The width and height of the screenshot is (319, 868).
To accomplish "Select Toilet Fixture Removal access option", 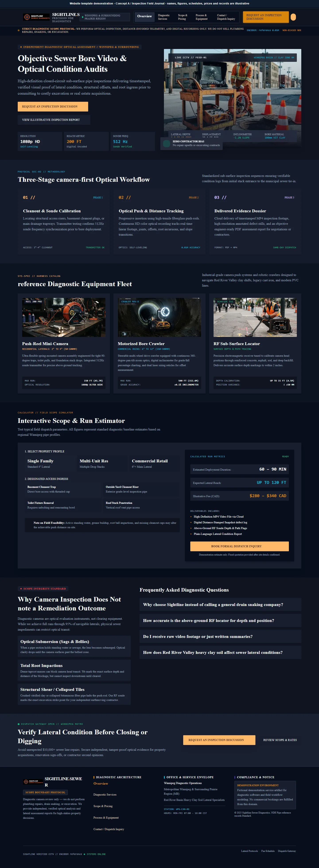I will point(63,505).
